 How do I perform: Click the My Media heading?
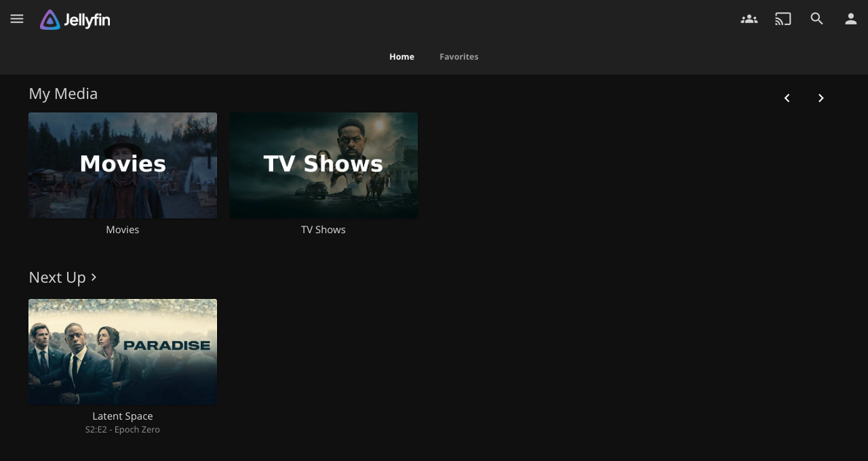click(x=63, y=93)
